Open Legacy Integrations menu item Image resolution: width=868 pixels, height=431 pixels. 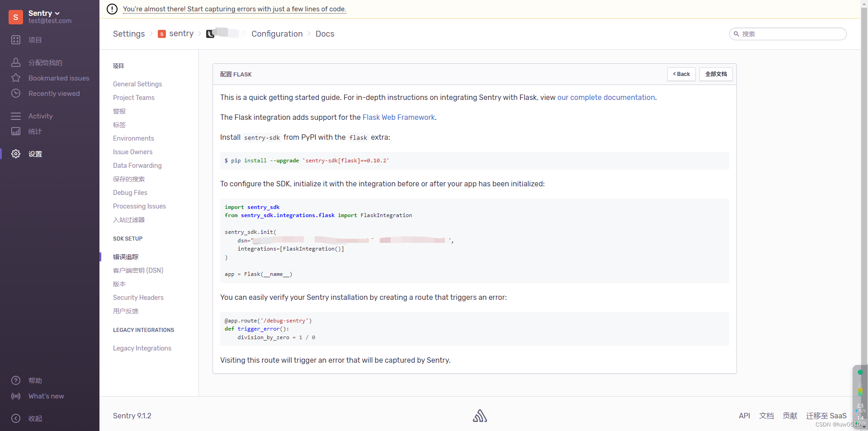click(x=142, y=348)
